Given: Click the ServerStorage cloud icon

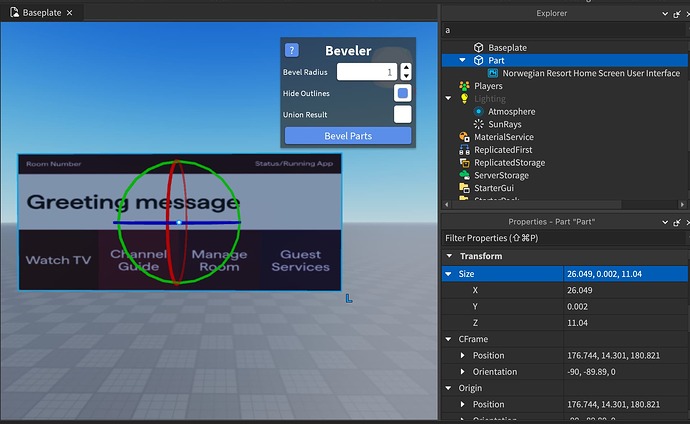Looking at the screenshot, I should coord(464,175).
